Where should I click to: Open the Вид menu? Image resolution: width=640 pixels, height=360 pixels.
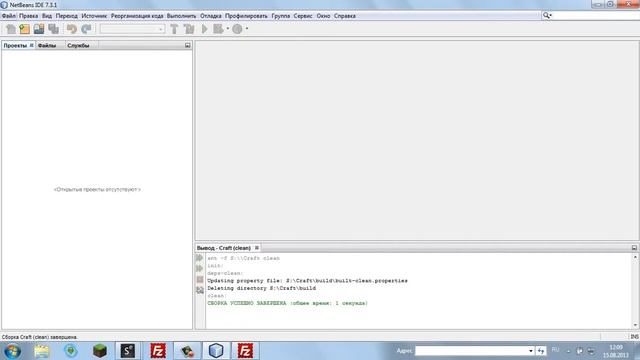(x=47, y=16)
